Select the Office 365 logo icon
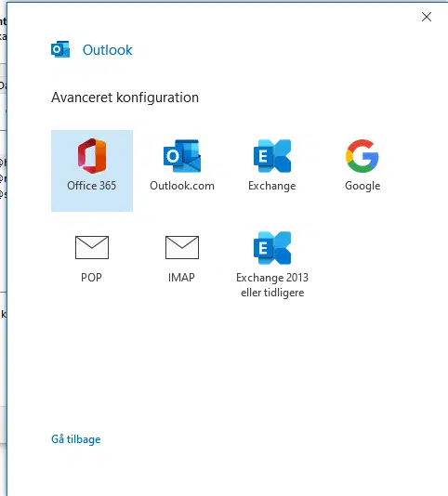This screenshot has height=496, width=448. pos(92,156)
